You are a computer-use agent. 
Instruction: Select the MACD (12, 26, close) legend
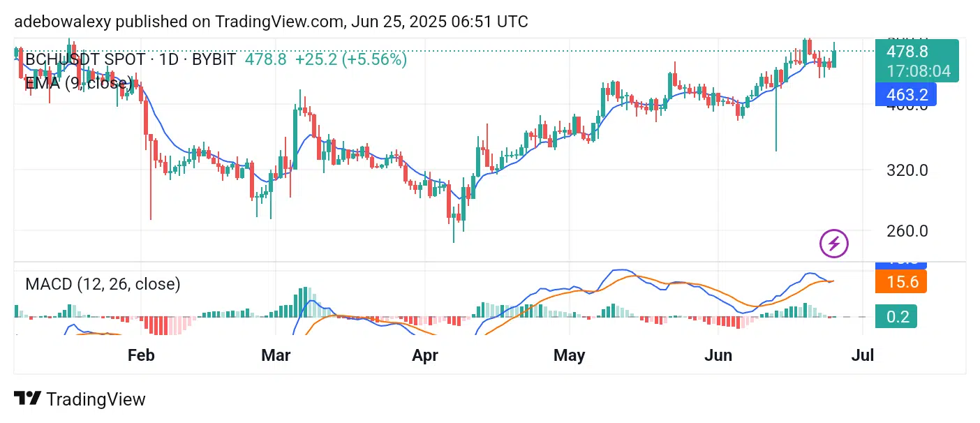(x=103, y=284)
